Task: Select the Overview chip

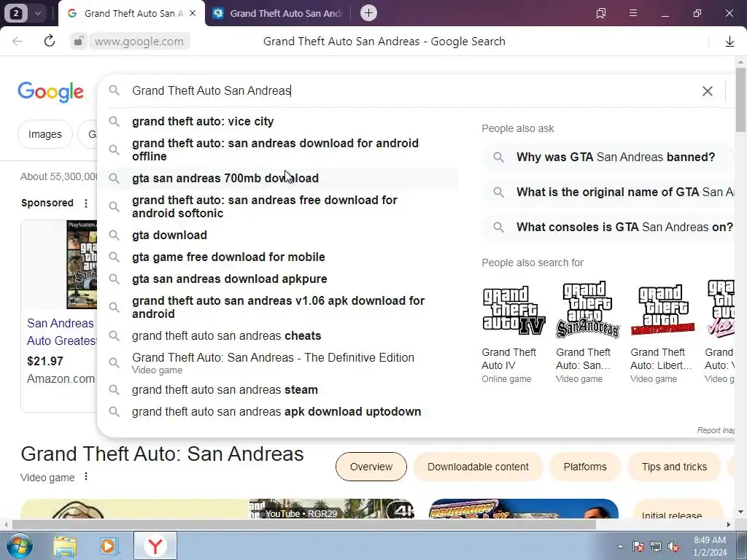Action: 371,467
